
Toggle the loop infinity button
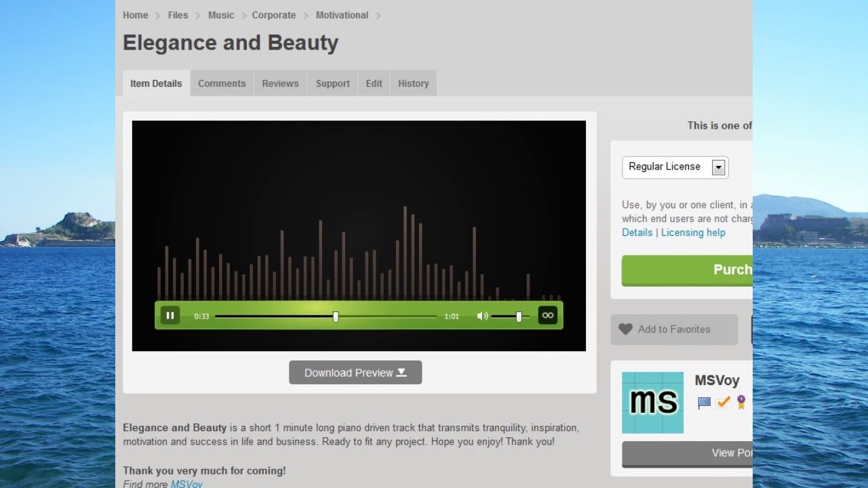coord(547,315)
